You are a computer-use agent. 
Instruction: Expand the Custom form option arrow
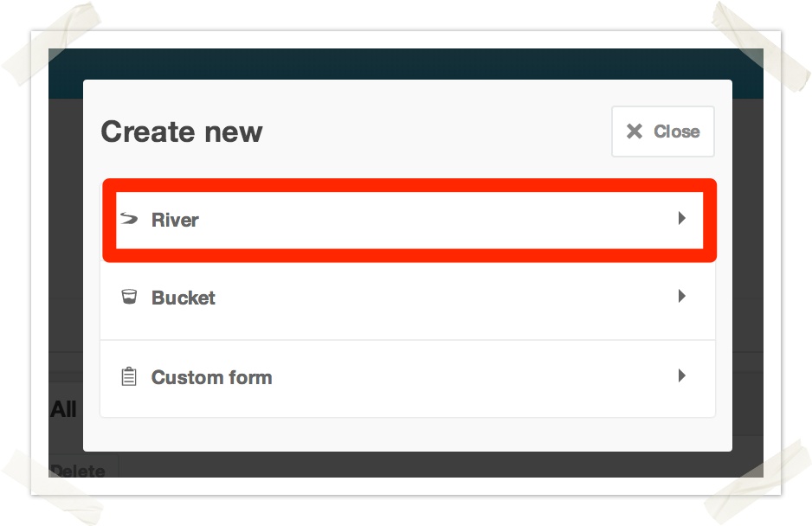pyautogui.click(x=682, y=376)
